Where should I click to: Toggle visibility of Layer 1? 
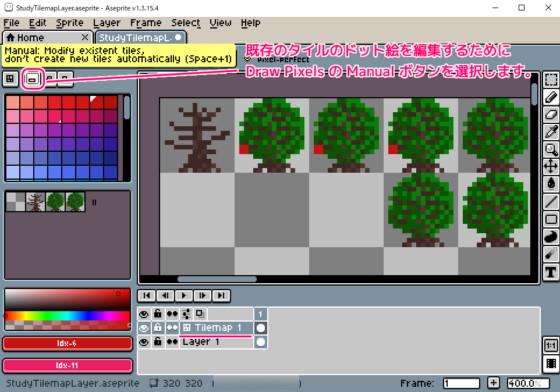[144, 342]
